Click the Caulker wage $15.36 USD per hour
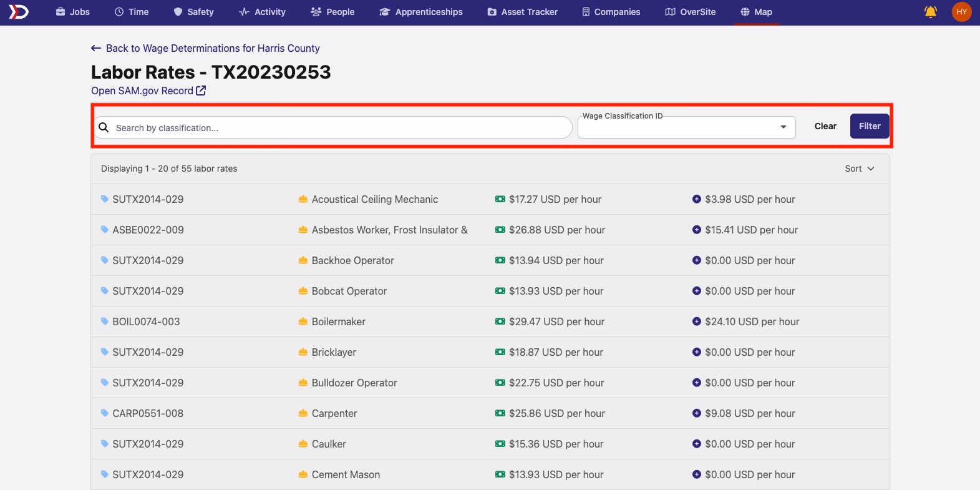Image resolution: width=980 pixels, height=490 pixels. pos(556,444)
